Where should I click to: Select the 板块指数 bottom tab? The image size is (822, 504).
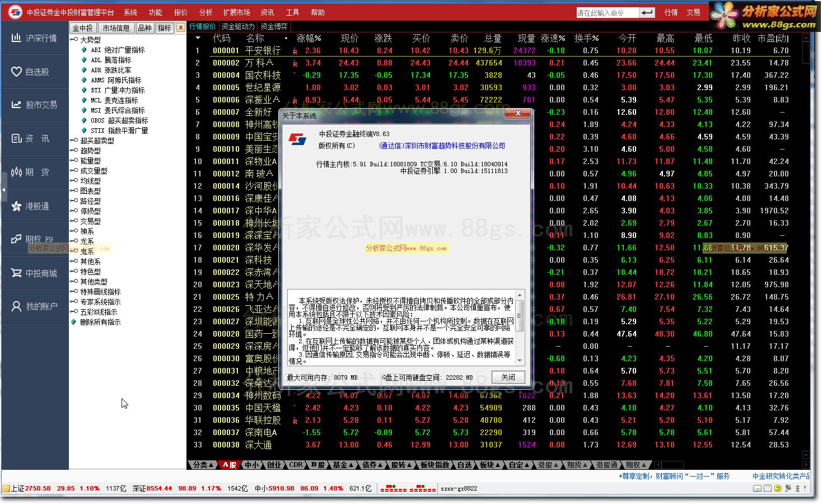[x=435, y=465]
